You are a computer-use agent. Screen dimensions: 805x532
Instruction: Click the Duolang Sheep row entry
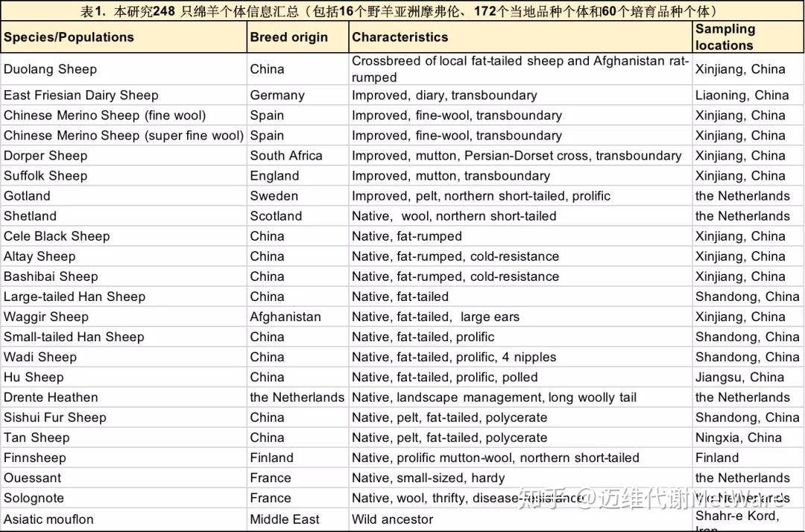[x=49, y=69]
